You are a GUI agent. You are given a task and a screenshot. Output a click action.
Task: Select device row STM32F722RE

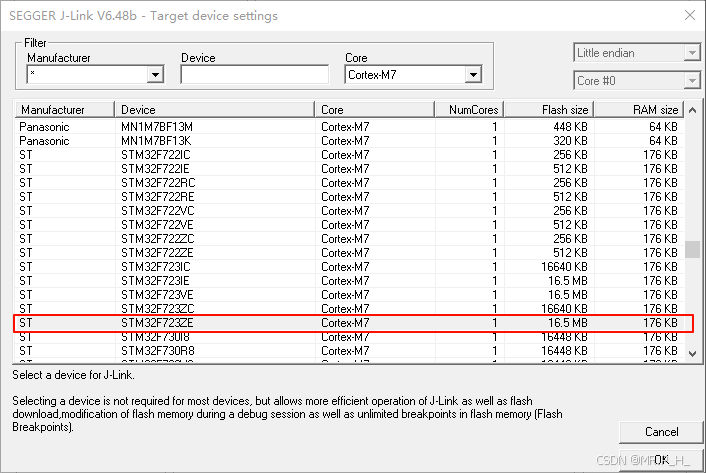click(349, 197)
